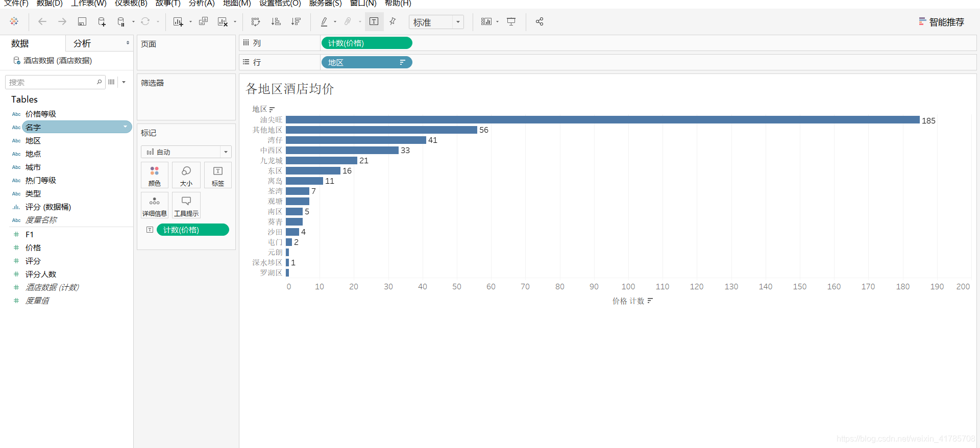Open dropdown arrow next to new worksheet
This screenshot has height=448, width=980.
tap(190, 22)
